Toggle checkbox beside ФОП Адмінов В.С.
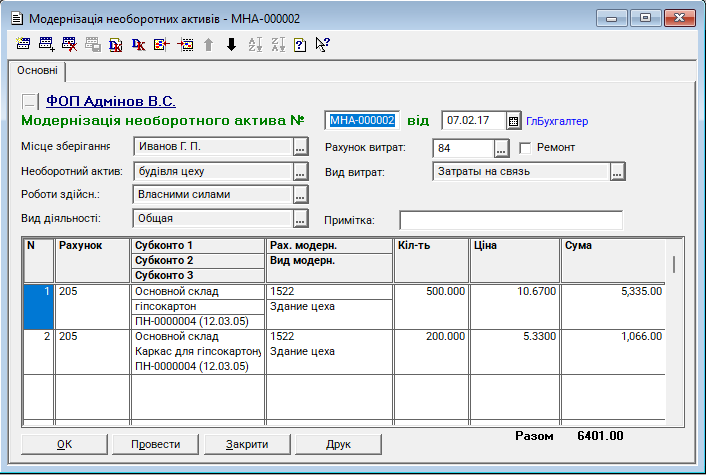706x475 pixels. pos(29,101)
